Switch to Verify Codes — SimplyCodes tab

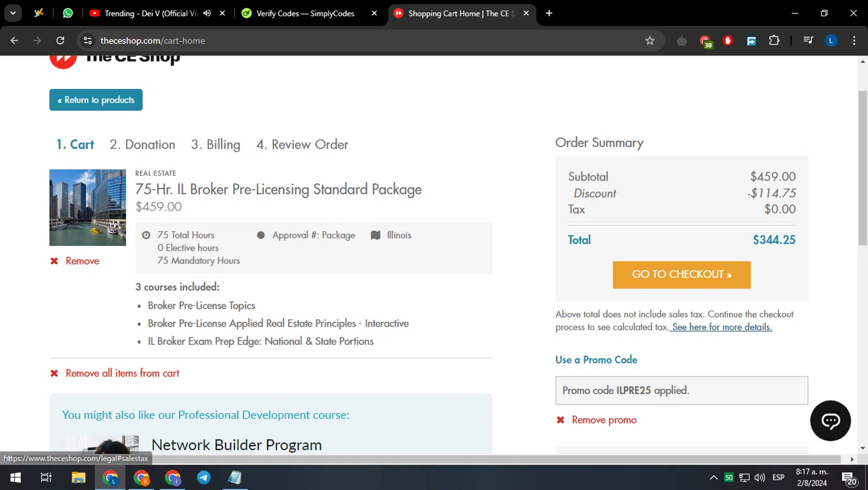coord(305,13)
